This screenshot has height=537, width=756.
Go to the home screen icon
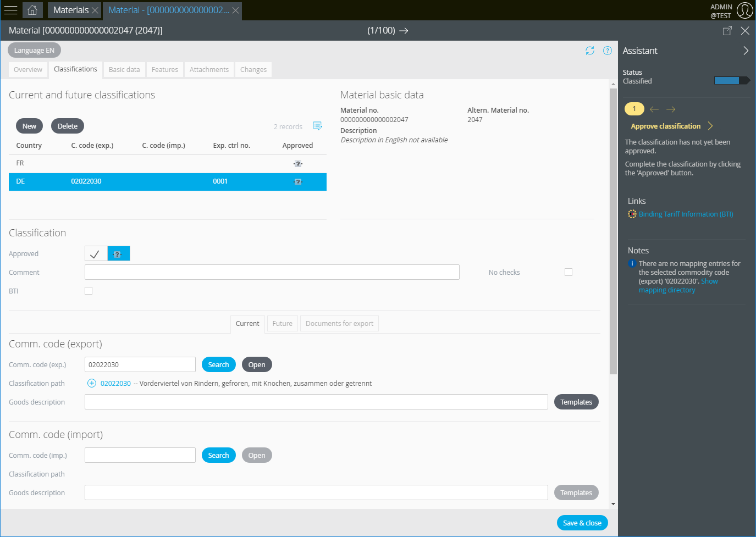tap(32, 10)
